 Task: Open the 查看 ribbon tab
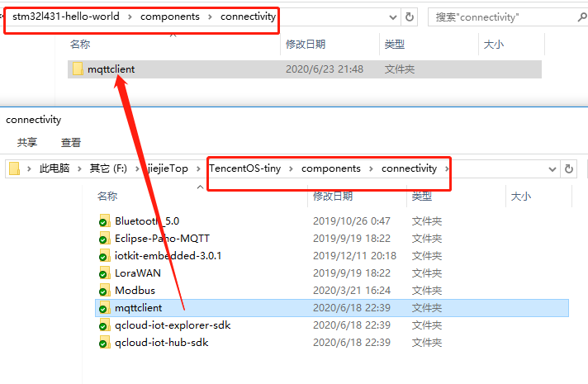click(71, 143)
